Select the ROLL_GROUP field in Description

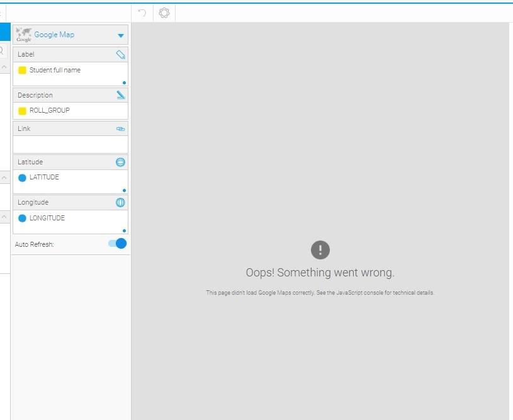(44, 111)
